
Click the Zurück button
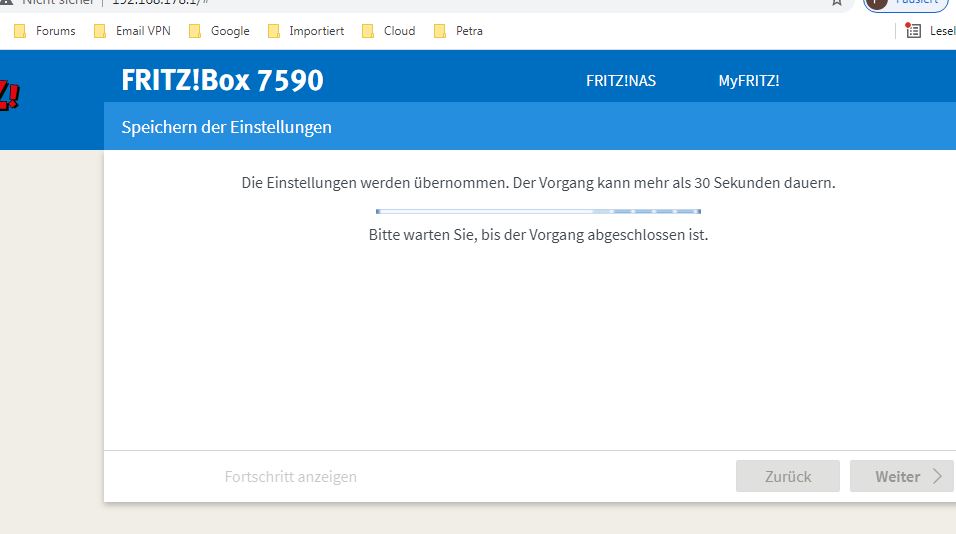click(x=788, y=476)
